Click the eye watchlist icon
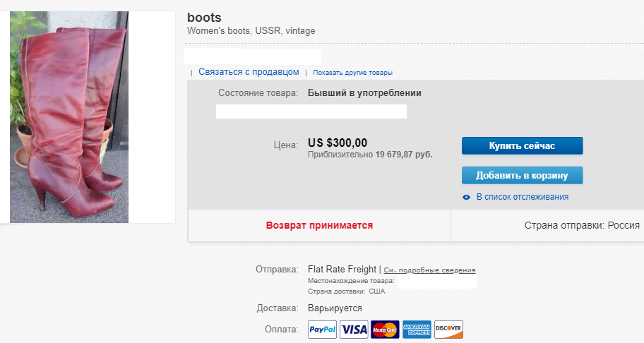Image resolution: width=644 pixels, height=343 pixels. click(466, 198)
